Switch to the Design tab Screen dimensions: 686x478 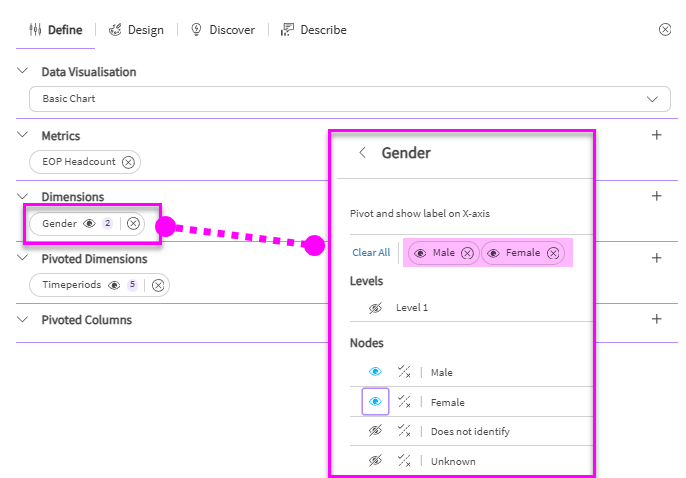coord(136,30)
